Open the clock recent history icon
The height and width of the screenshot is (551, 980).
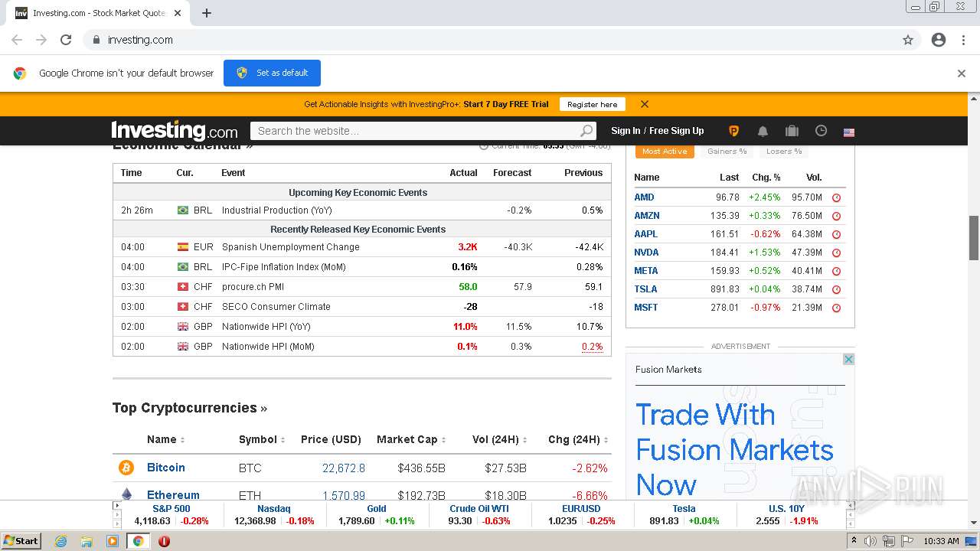pos(821,131)
